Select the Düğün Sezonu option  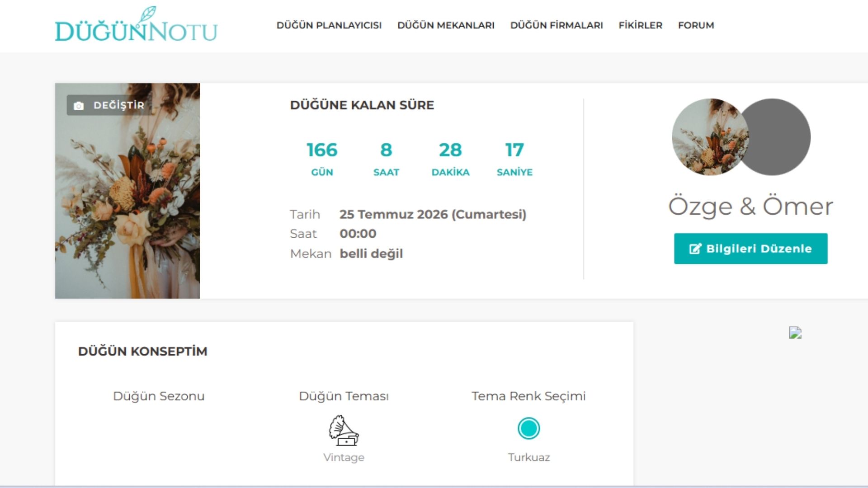pyautogui.click(x=159, y=396)
